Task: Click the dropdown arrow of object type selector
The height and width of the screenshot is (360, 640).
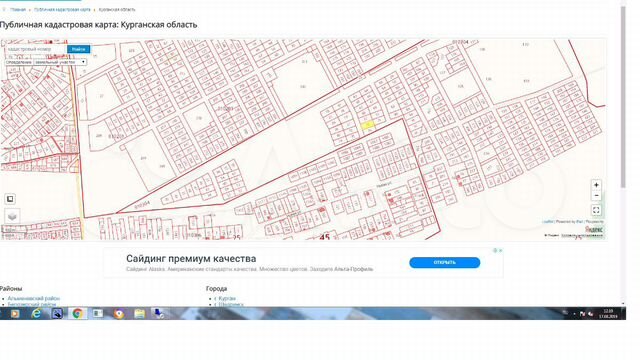Action: click(83, 62)
